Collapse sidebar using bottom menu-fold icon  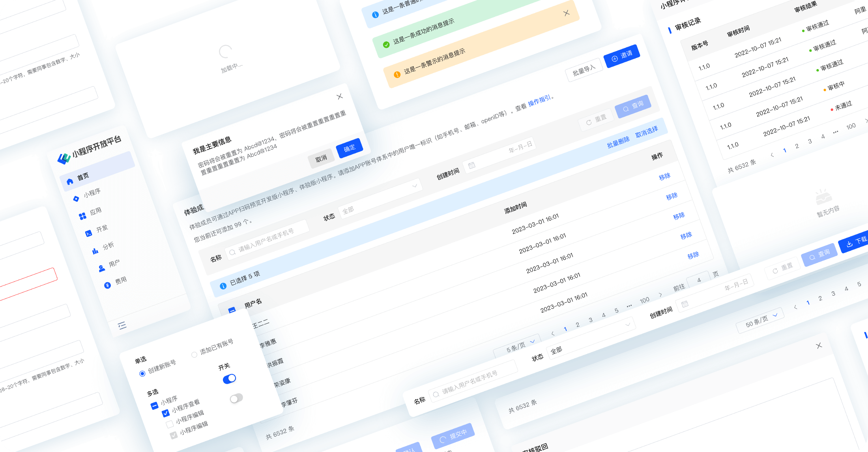tap(122, 325)
